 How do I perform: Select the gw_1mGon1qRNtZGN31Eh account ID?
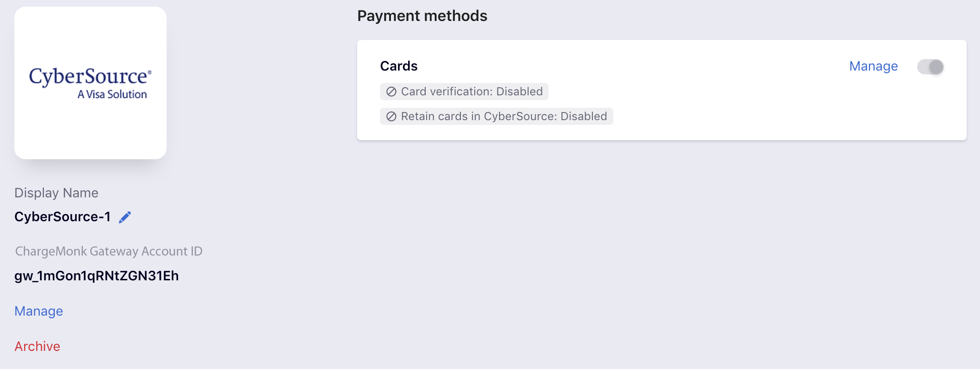[x=97, y=276]
